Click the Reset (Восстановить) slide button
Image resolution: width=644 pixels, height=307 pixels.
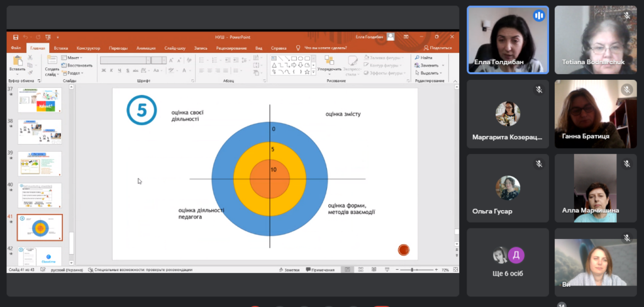[x=78, y=65]
